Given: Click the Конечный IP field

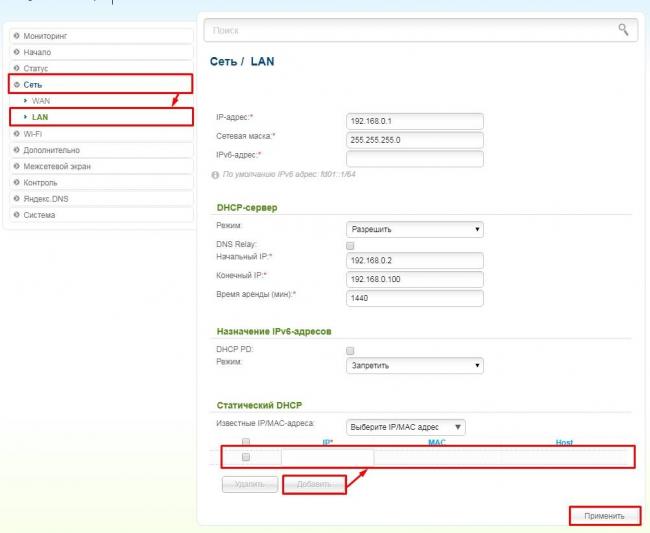Looking at the screenshot, I should tap(415, 279).
